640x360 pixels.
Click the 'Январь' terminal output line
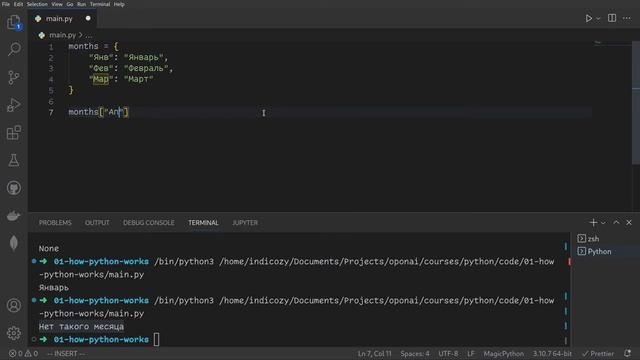53,288
